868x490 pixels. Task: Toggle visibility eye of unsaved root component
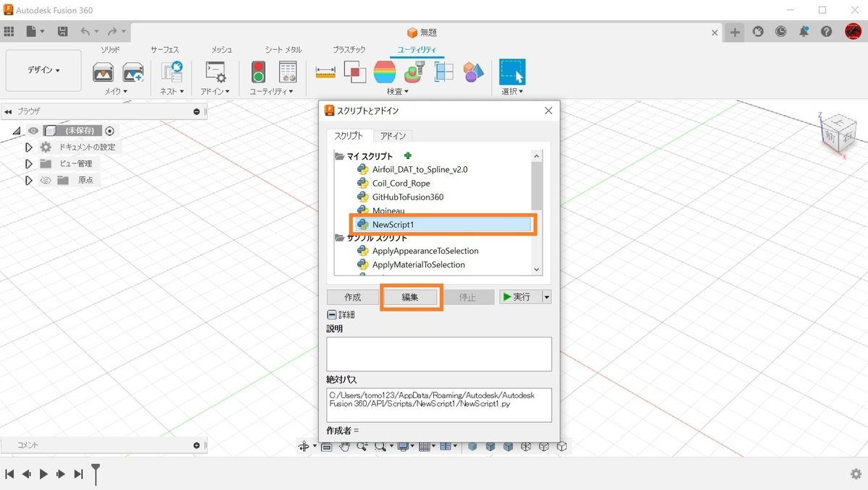coord(33,131)
